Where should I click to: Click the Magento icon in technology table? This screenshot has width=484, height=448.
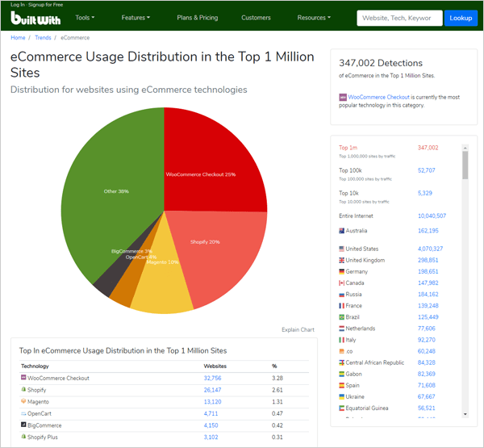[23, 401]
